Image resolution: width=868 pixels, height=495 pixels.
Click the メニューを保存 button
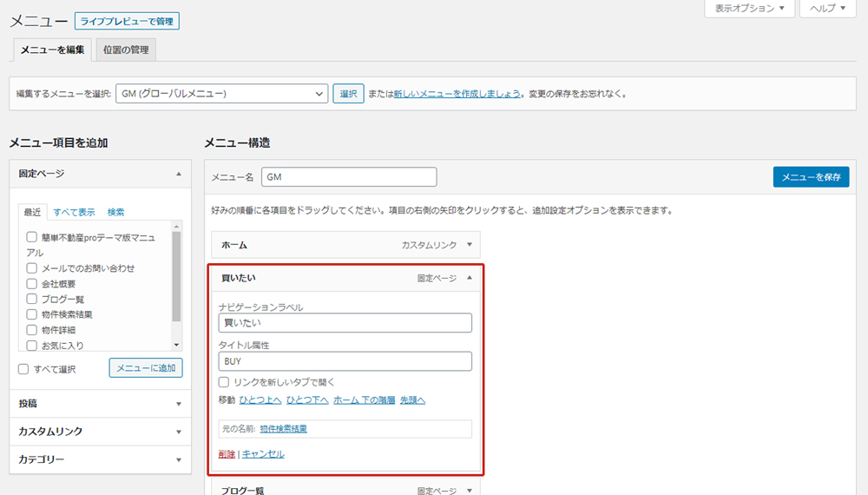(x=811, y=177)
